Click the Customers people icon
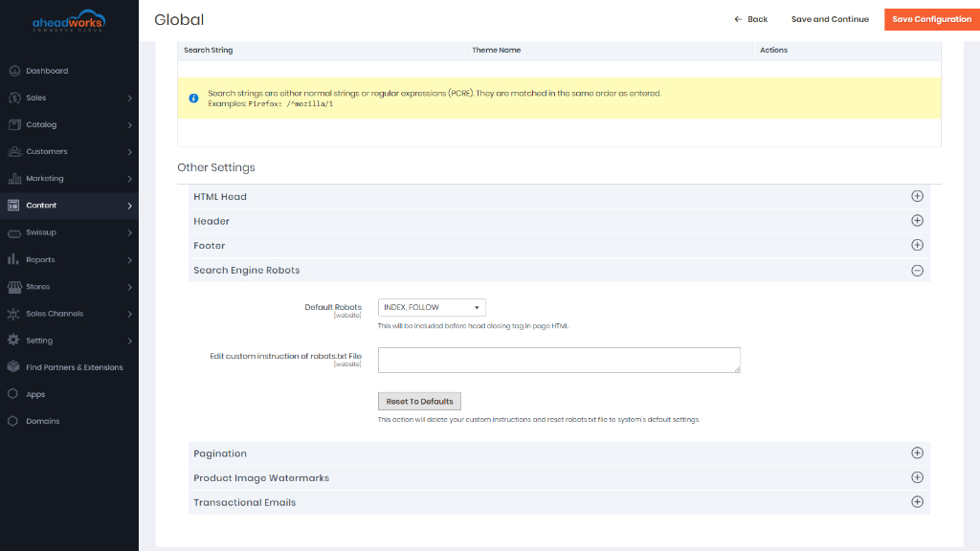This screenshot has height=551, width=980. pyautogui.click(x=14, y=151)
